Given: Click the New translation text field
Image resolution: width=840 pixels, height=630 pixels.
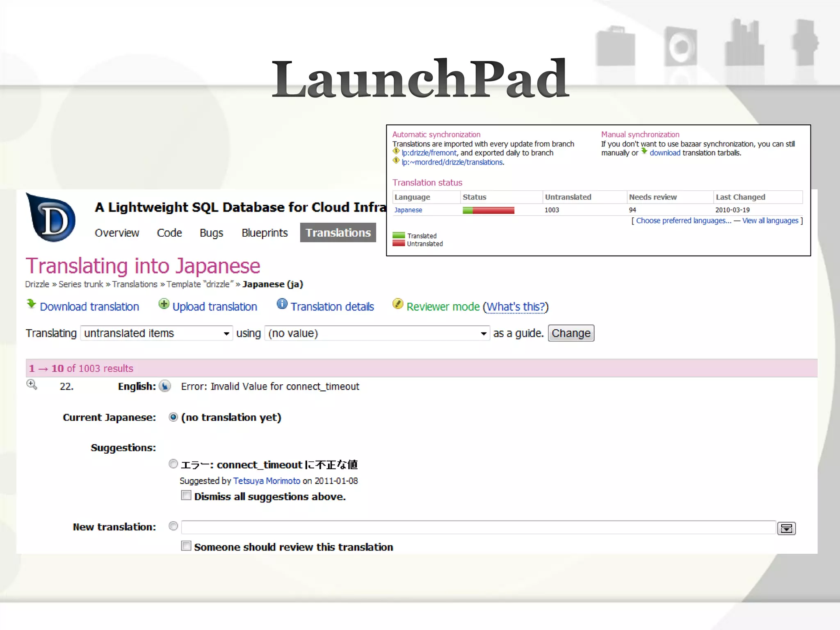Looking at the screenshot, I should [x=478, y=527].
